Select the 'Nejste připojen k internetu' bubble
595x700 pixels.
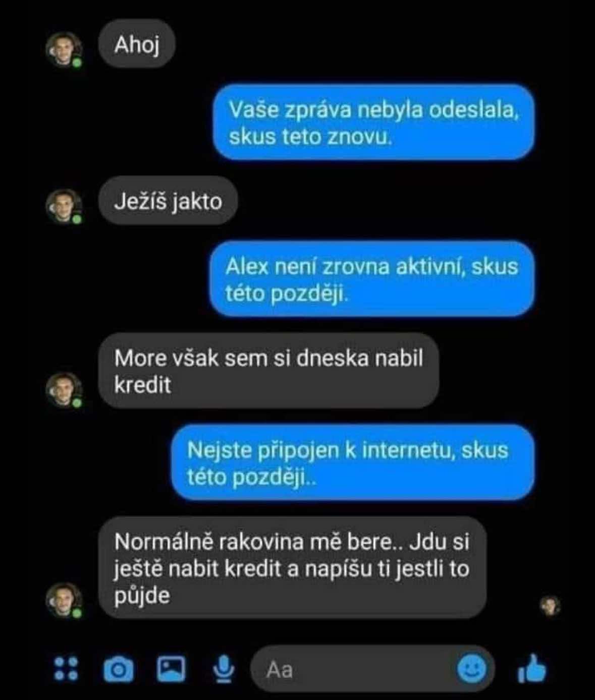(353, 462)
